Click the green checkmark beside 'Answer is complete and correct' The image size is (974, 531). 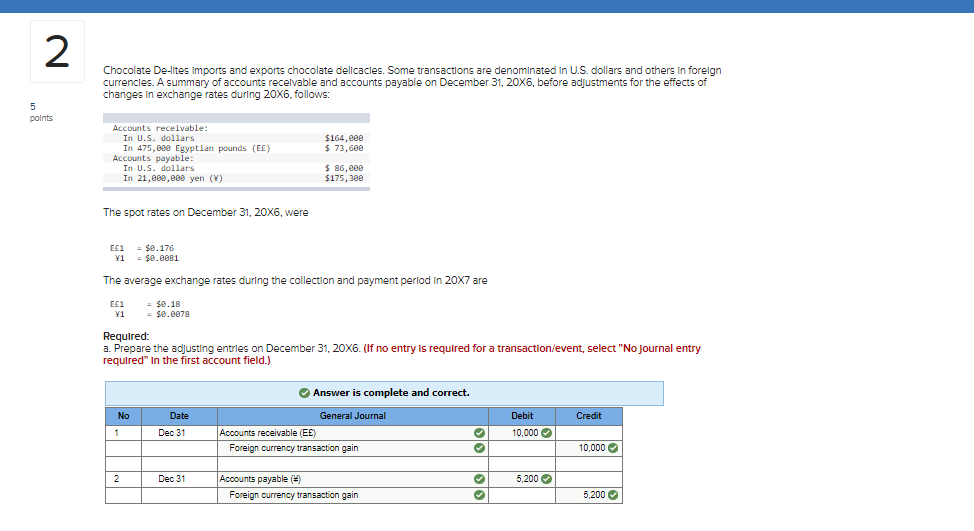click(304, 393)
